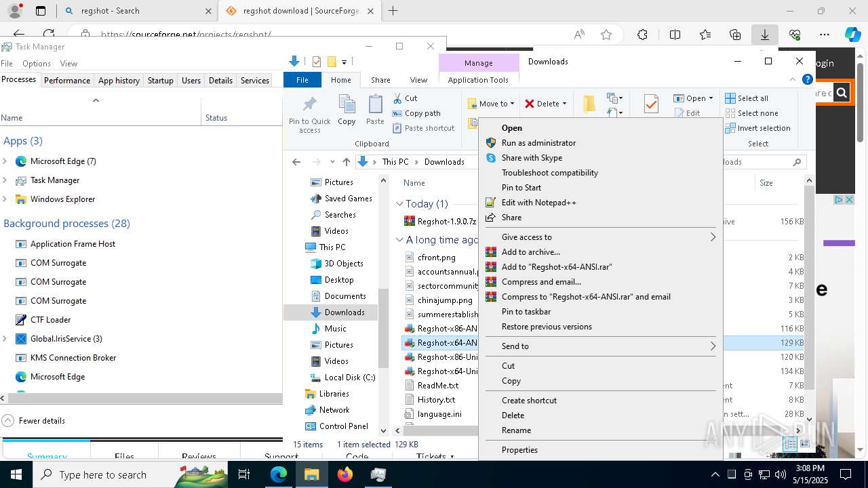Open the Application Tools tab
Image resolution: width=868 pixels, height=488 pixels.
[x=478, y=80]
